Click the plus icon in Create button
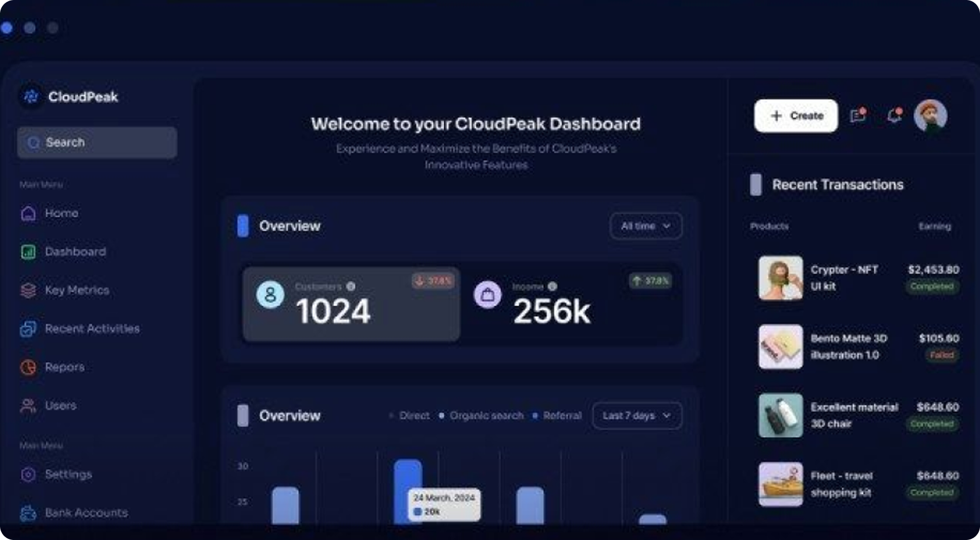 pyautogui.click(x=777, y=116)
